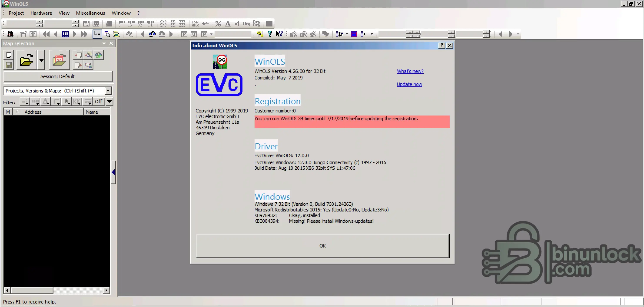644x307 pixels.
Task: Click the binoculars search icon
Action: click(152, 34)
